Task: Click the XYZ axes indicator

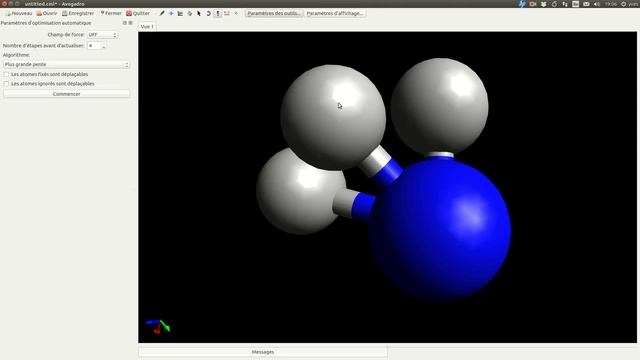Action: (x=158, y=326)
